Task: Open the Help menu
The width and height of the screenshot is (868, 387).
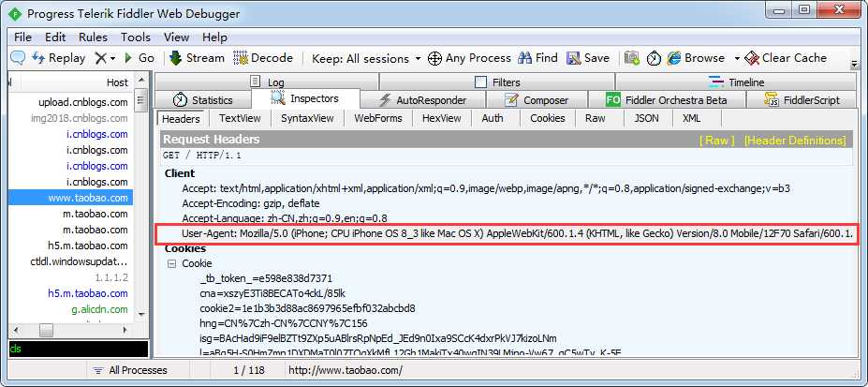Action: pos(214,37)
